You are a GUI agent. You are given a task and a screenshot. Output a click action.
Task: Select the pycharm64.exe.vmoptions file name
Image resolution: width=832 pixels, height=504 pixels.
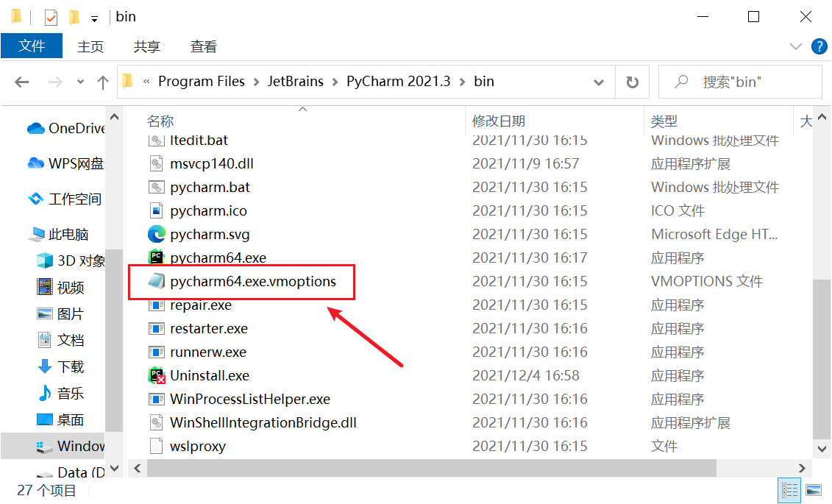253,281
